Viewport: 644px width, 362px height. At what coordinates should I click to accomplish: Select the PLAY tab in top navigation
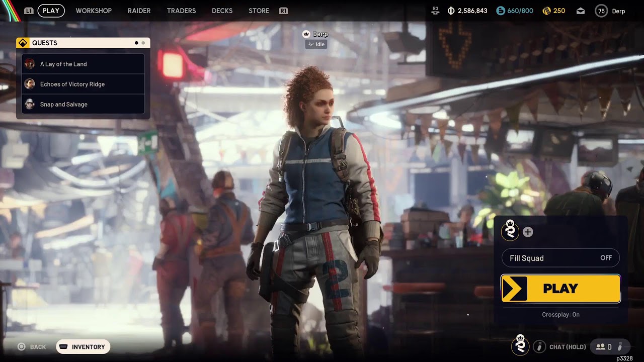click(51, 11)
